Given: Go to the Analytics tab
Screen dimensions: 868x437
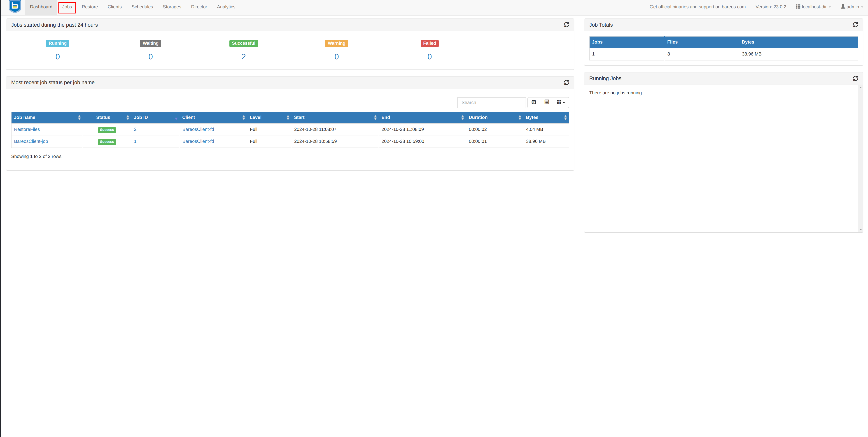Looking at the screenshot, I should 226,7.
